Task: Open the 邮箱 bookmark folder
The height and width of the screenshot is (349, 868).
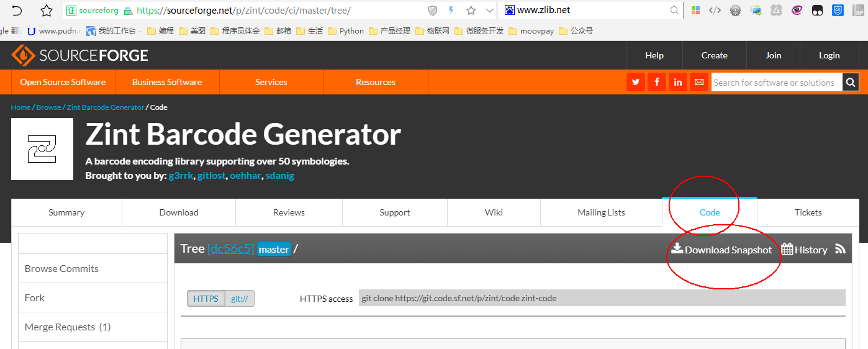Action: tap(278, 31)
